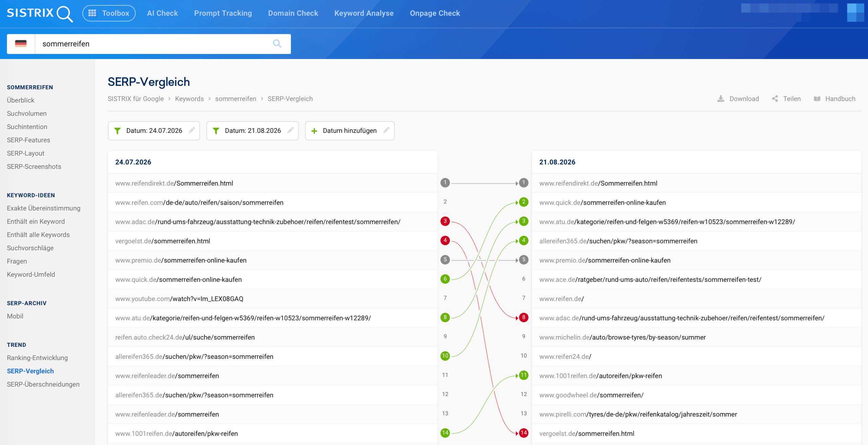Open SERP-Überschneidungen in sidebar
Screen dimensions: 868x445
43,384
